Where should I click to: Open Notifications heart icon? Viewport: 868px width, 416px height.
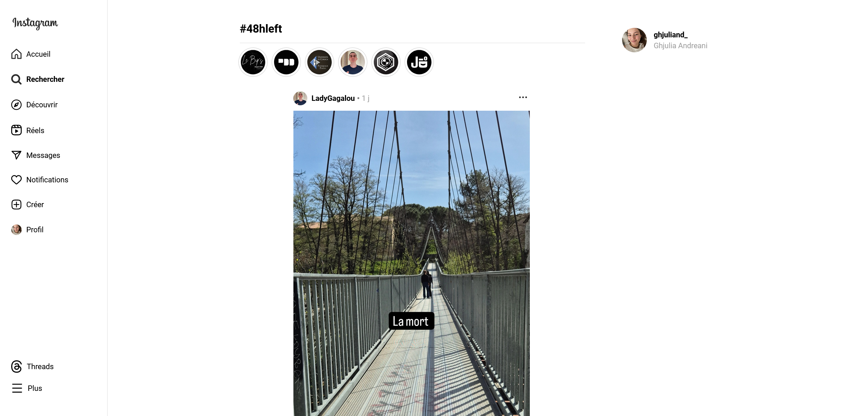pos(16,180)
